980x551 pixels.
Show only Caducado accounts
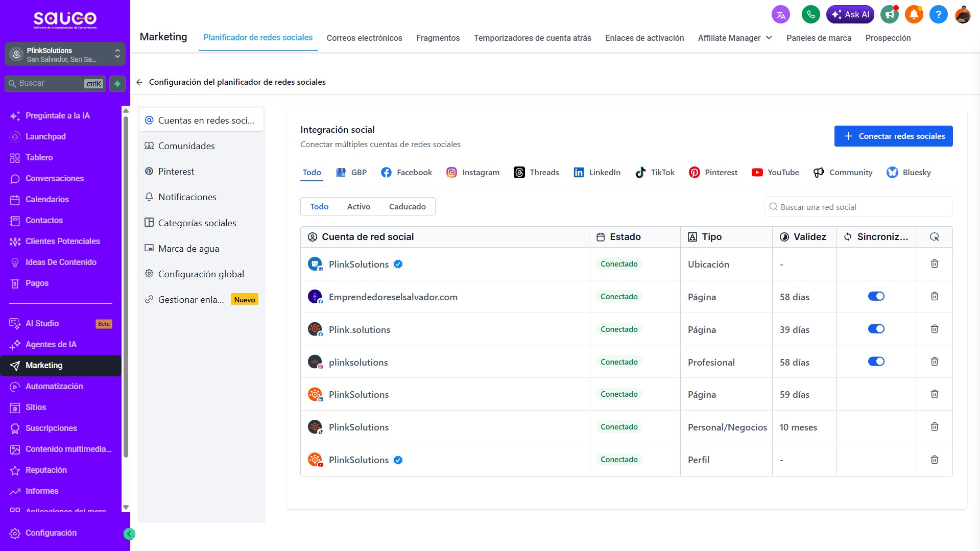click(407, 207)
